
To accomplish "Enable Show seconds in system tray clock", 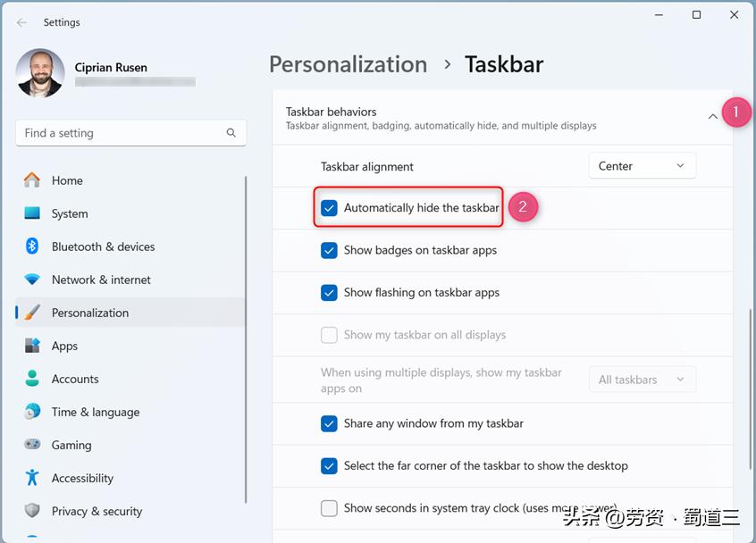I will tap(328, 507).
